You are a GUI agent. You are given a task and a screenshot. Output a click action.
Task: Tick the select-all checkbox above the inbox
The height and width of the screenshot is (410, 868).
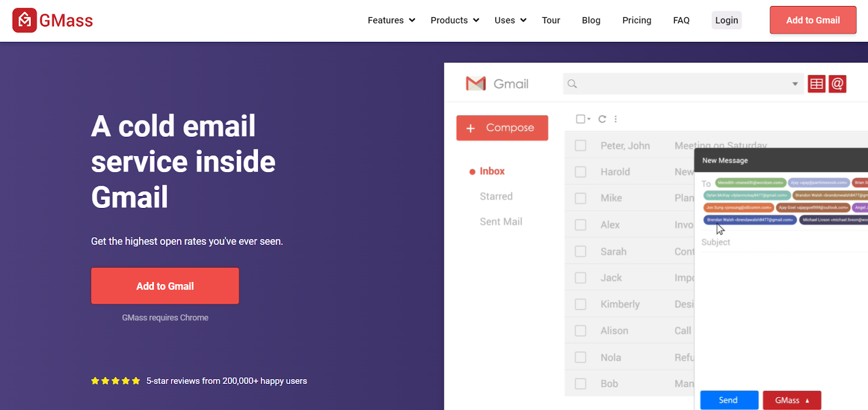point(580,119)
